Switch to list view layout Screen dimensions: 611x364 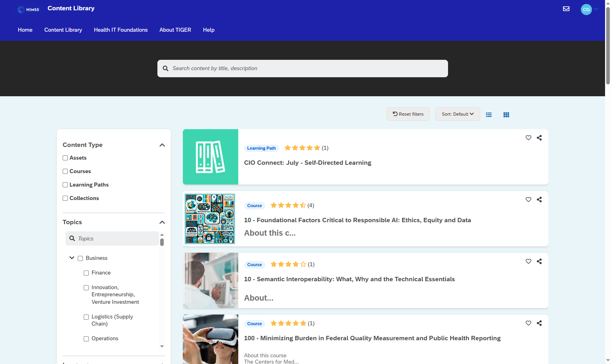tap(489, 115)
